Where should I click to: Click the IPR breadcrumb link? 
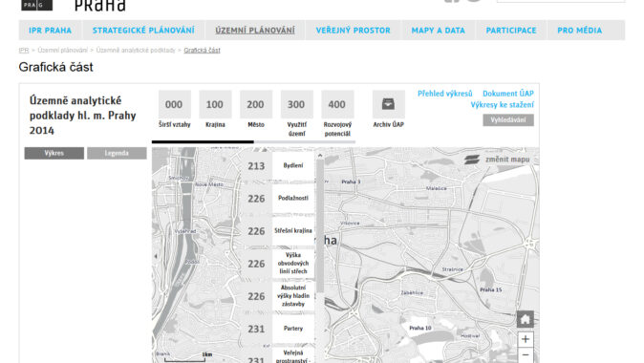(24, 50)
